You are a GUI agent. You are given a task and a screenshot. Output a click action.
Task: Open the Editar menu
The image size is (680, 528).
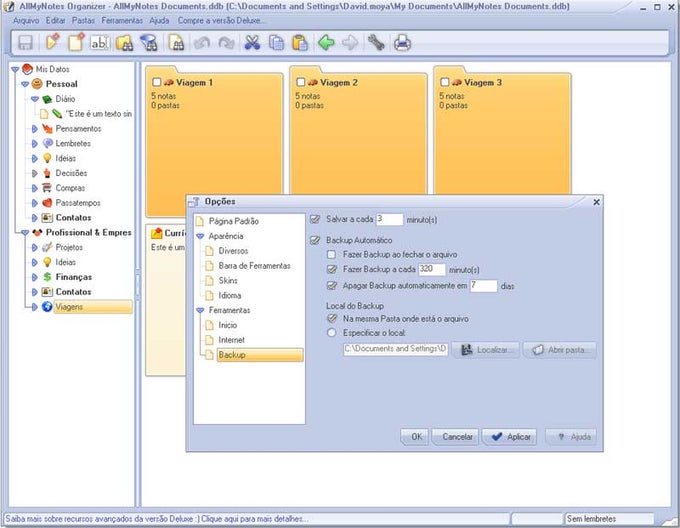(x=56, y=20)
